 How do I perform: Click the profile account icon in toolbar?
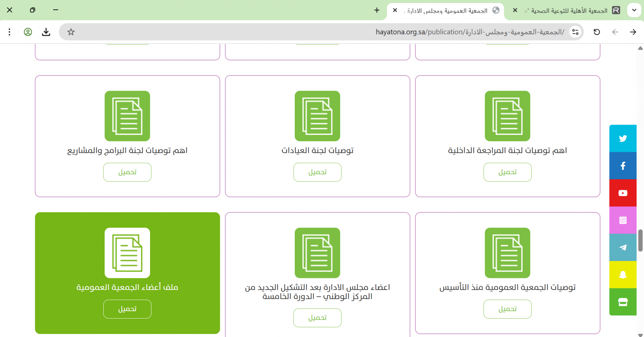tap(28, 32)
